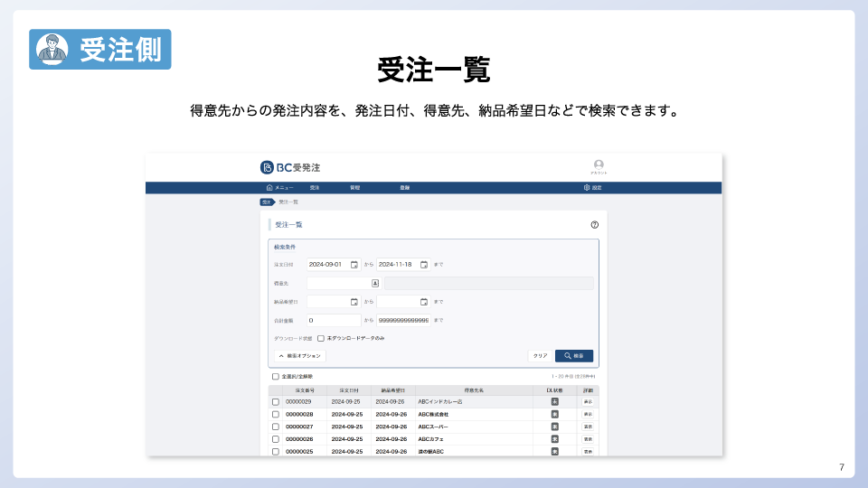Click customer name ABC株式会社
The width and height of the screenshot is (868, 488).
433,415
